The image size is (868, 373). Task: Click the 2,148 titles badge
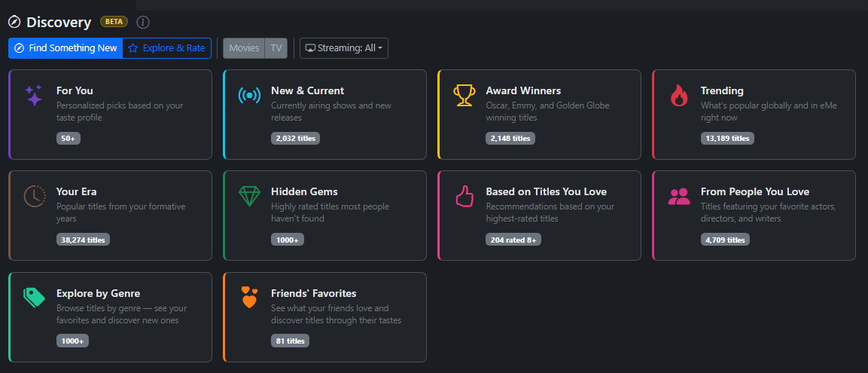click(510, 139)
